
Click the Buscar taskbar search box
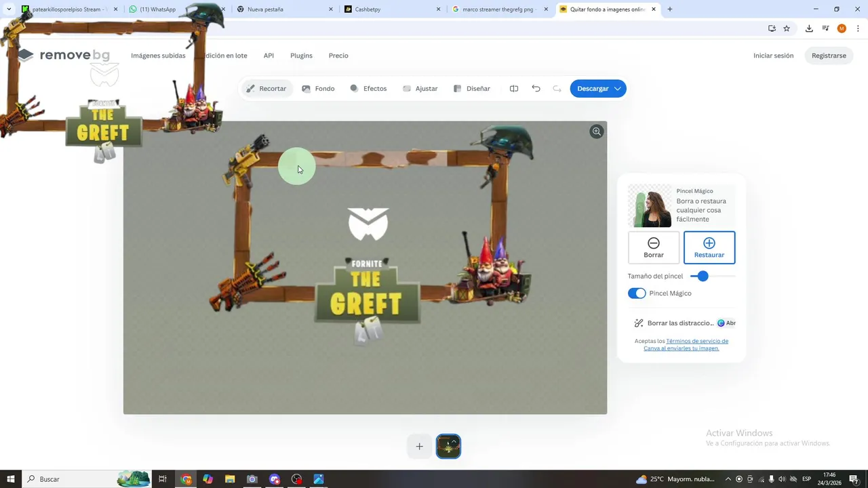[87, 479]
